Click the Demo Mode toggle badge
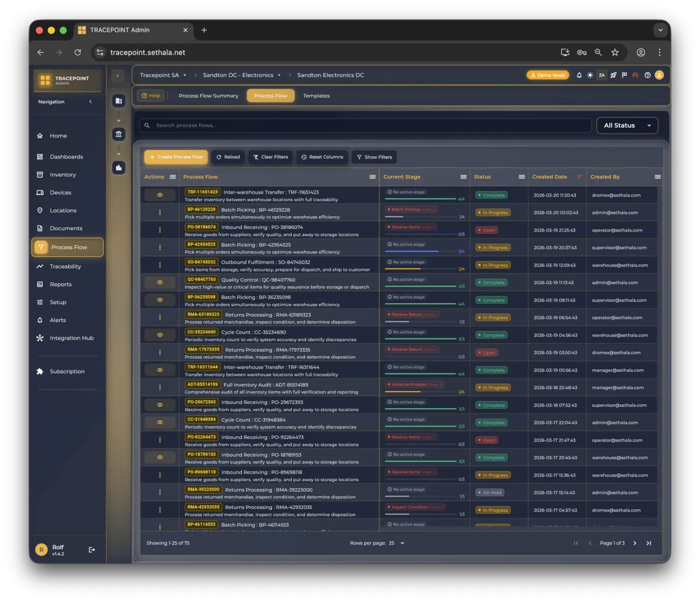700x602 pixels. tap(547, 75)
